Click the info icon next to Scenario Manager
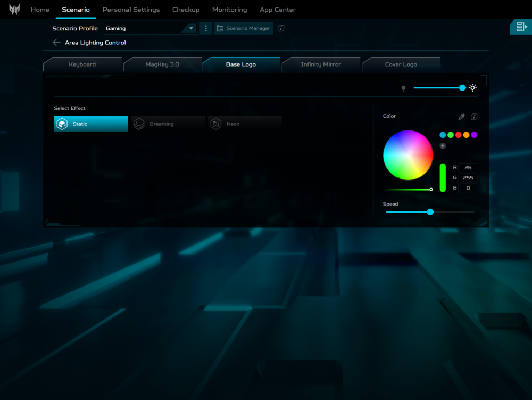This screenshot has width=532, height=400. pyautogui.click(x=281, y=28)
